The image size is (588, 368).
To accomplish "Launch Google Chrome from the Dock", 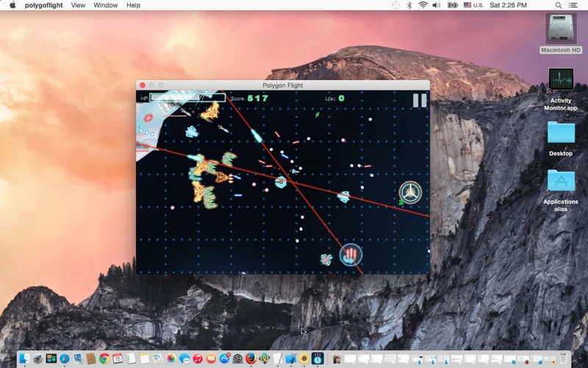I will (104, 358).
